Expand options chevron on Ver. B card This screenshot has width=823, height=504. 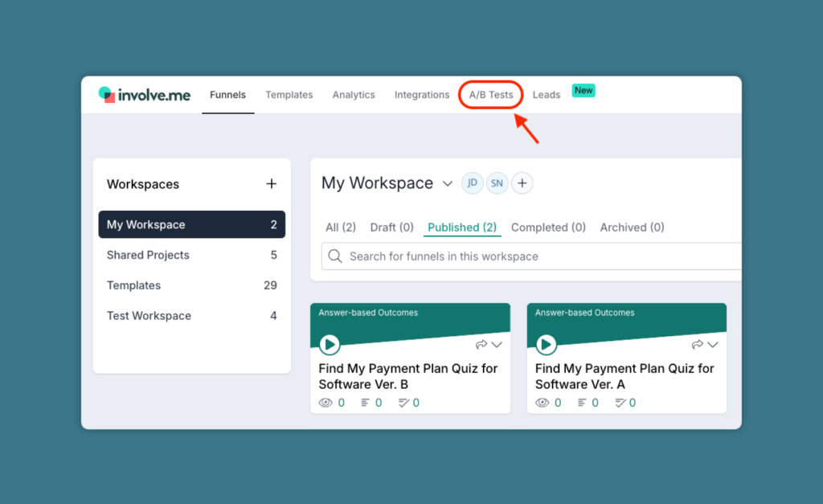(x=497, y=345)
